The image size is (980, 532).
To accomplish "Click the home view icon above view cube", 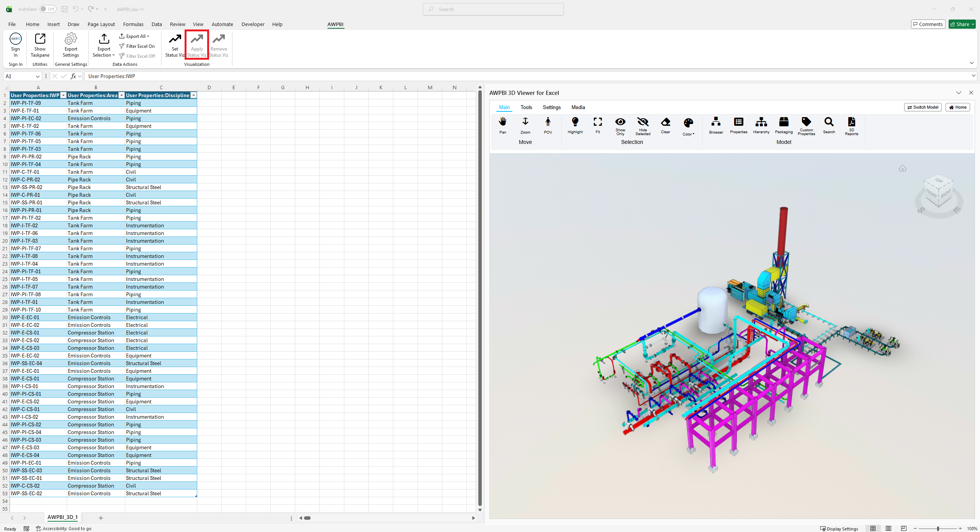I will (x=903, y=168).
